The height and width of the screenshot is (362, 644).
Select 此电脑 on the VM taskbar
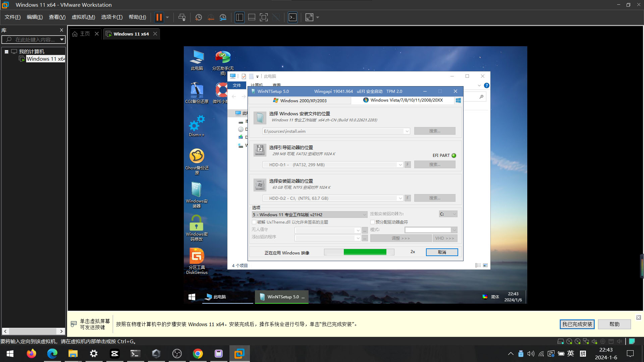pos(227,297)
